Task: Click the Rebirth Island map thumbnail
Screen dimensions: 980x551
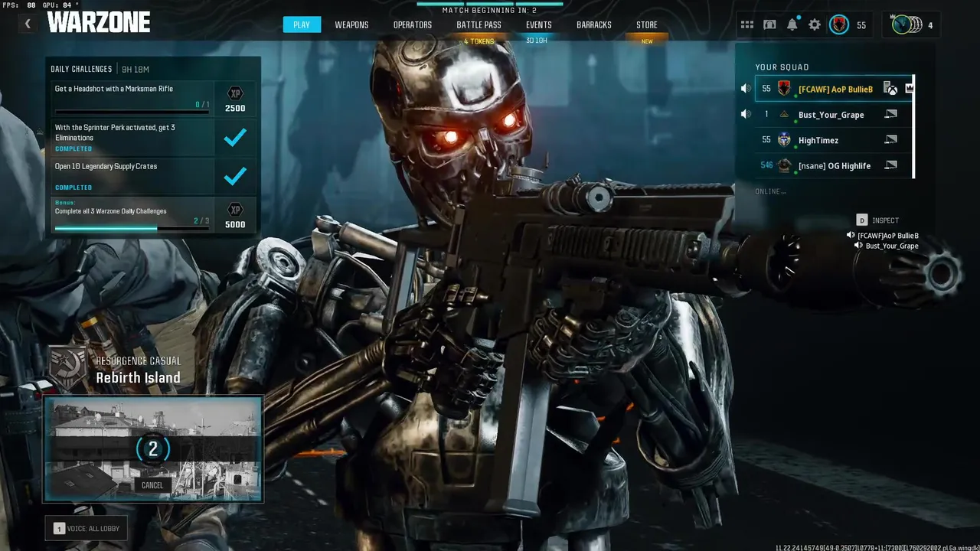Action: click(x=153, y=448)
